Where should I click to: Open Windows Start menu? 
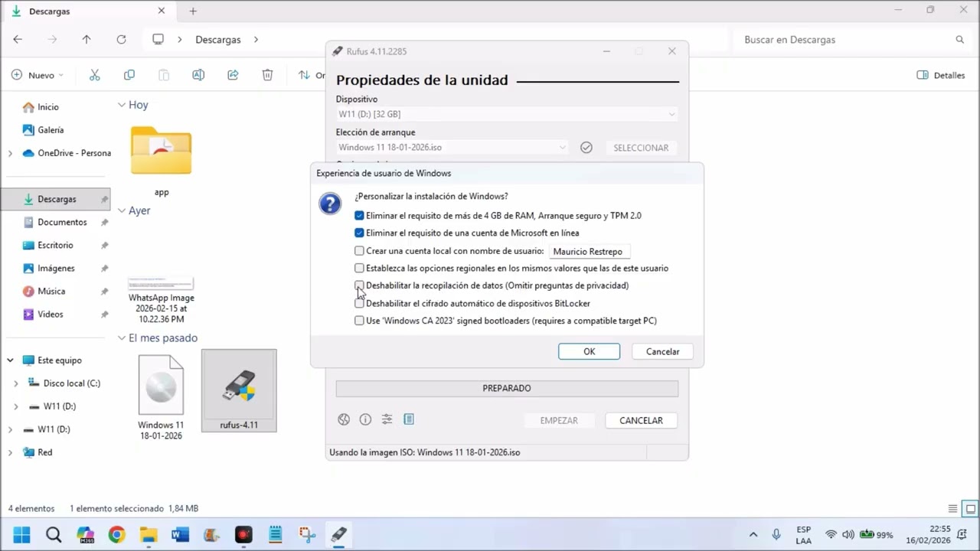pos(22,534)
